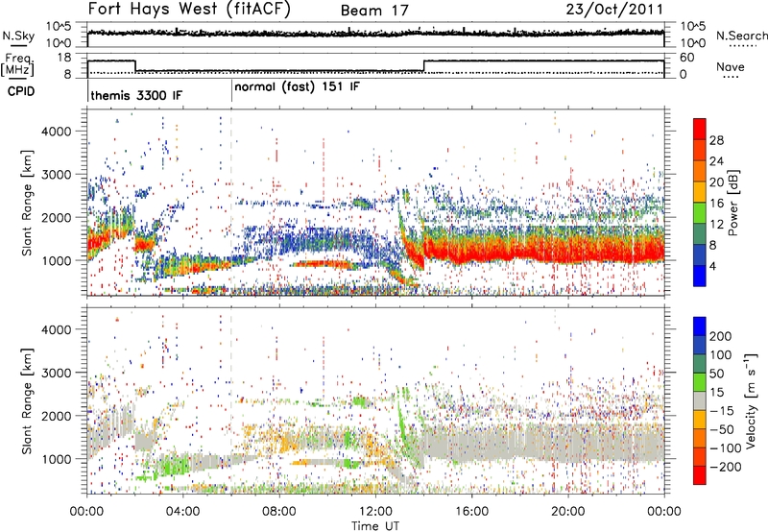Image resolution: width=768 pixels, height=532 pixels.
Task: Click the 'Nave' legend label
Action: [730, 66]
